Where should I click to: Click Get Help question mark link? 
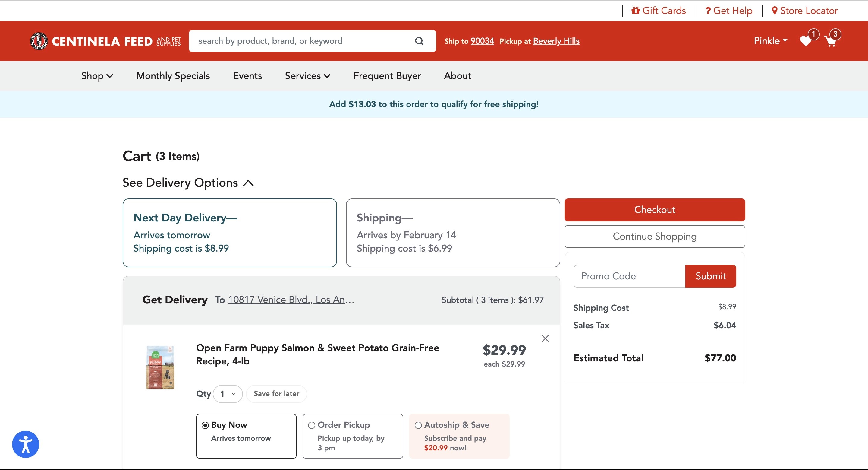point(729,11)
